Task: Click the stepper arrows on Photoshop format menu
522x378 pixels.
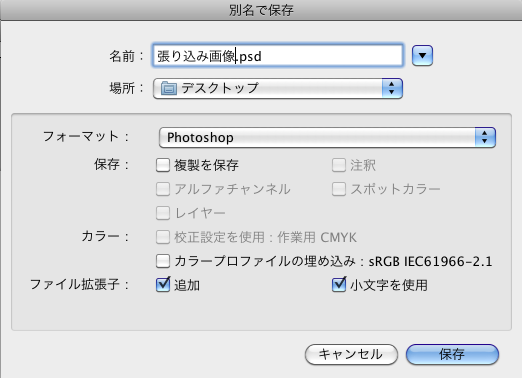Action: (485, 137)
